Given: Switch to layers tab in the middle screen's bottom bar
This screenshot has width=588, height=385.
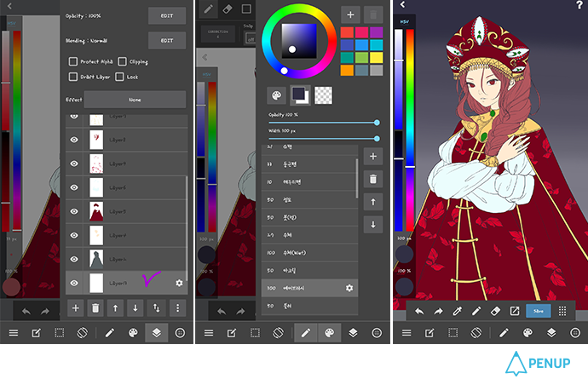Looking at the screenshot, I should pyautogui.click(x=353, y=333).
